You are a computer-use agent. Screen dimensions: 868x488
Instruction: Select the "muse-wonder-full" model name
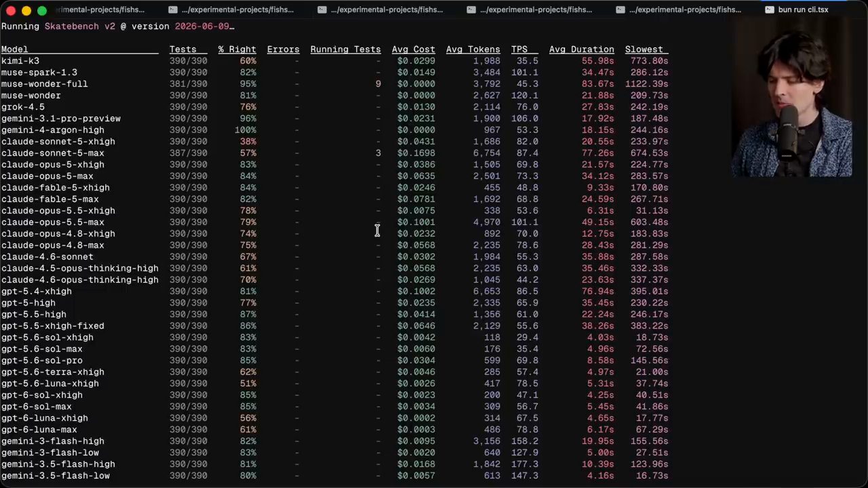coord(45,84)
